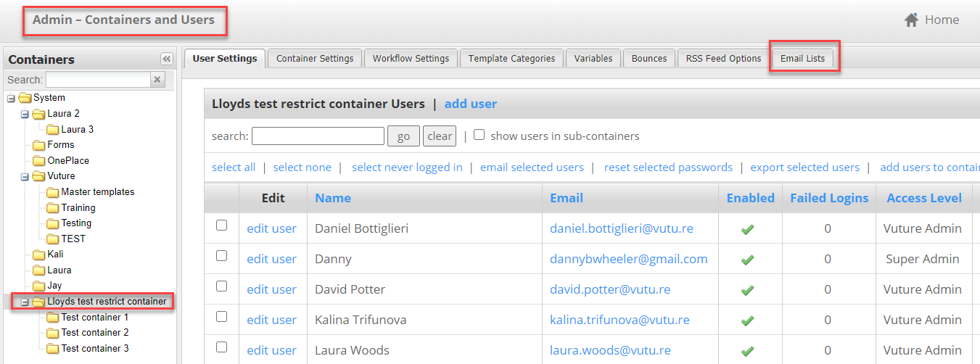
Task: Click the go search button
Action: [403, 136]
